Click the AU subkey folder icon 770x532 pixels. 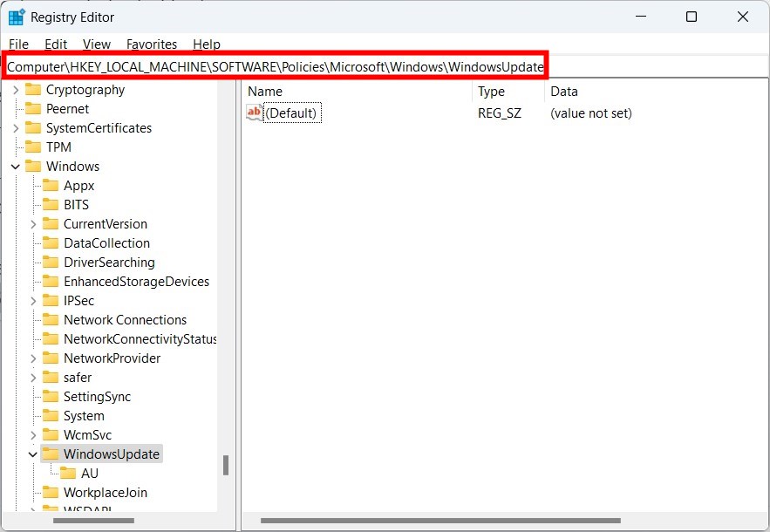click(x=71, y=473)
